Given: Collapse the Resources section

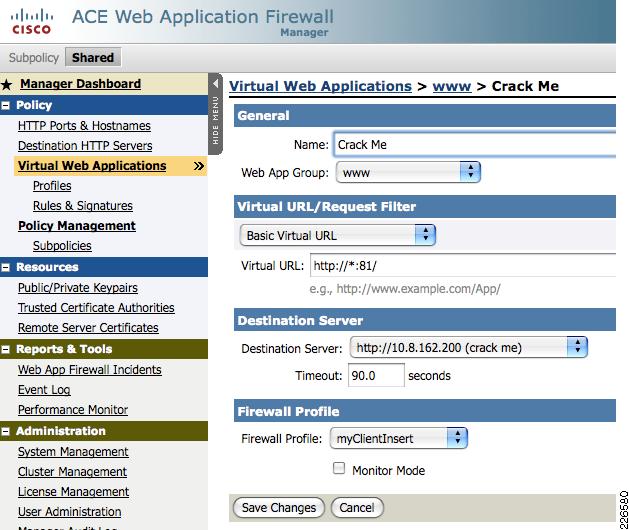Looking at the screenshot, I should click(x=6, y=268).
